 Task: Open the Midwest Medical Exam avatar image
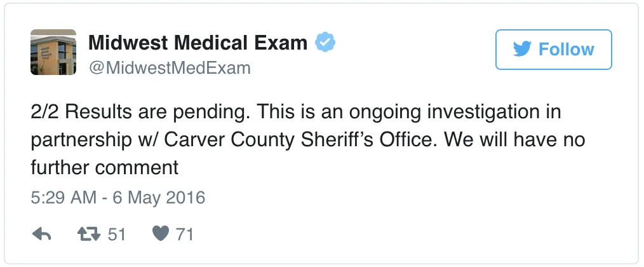coord(53,52)
